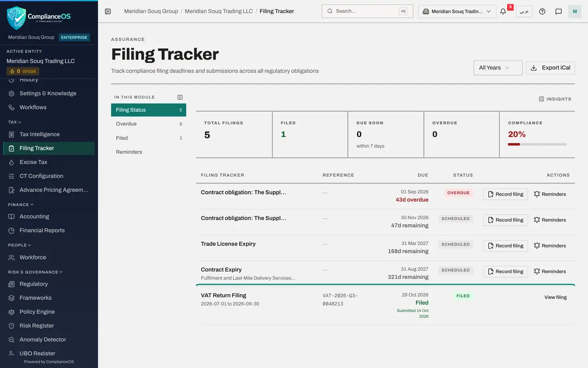Open Reminders for the overdue contract obligation

tap(550, 194)
